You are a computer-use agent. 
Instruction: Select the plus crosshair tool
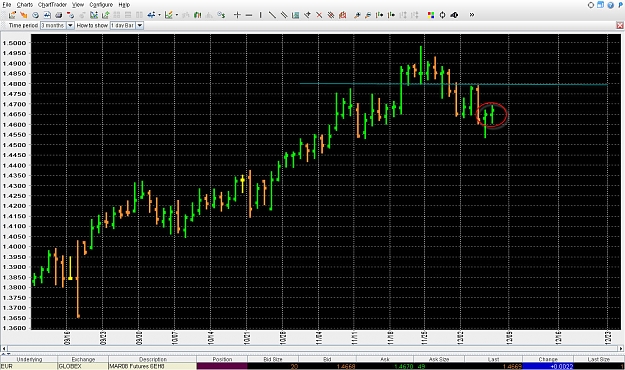point(237,15)
